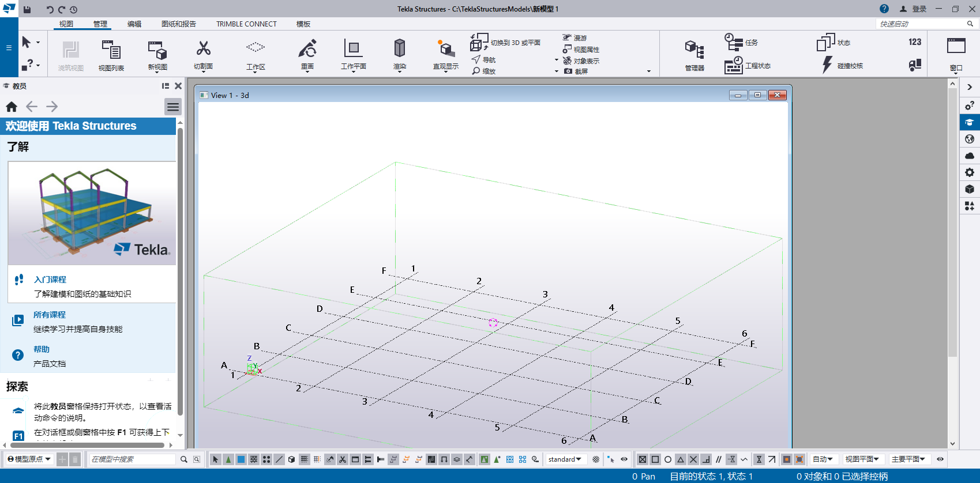The height and width of the screenshot is (483, 980).
Task: Click the Tekla model thumbnail image
Action: point(92,213)
